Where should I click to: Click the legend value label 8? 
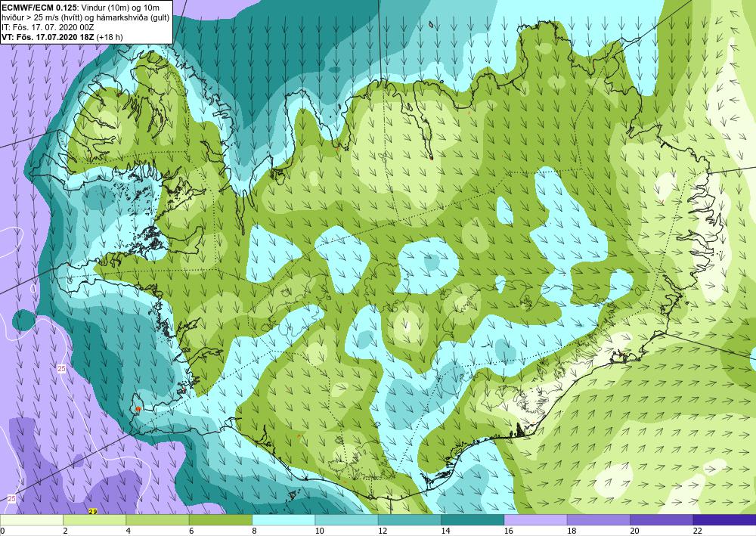click(x=254, y=531)
